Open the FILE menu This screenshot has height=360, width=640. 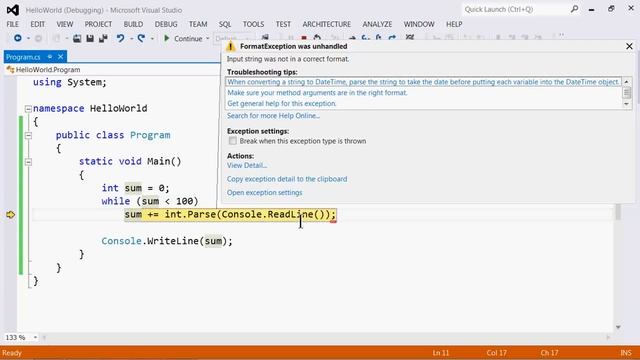pos(12,24)
